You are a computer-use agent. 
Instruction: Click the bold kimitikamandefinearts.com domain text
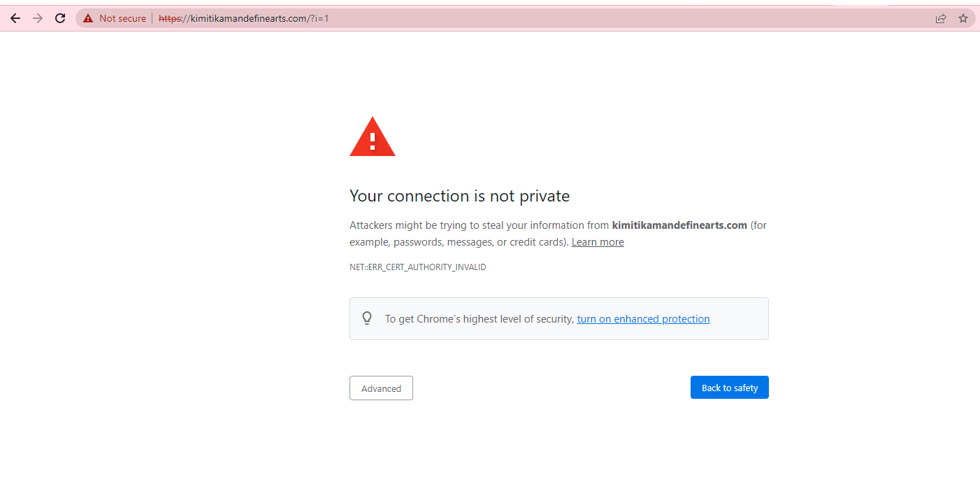pyautogui.click(x=679, y=225)
